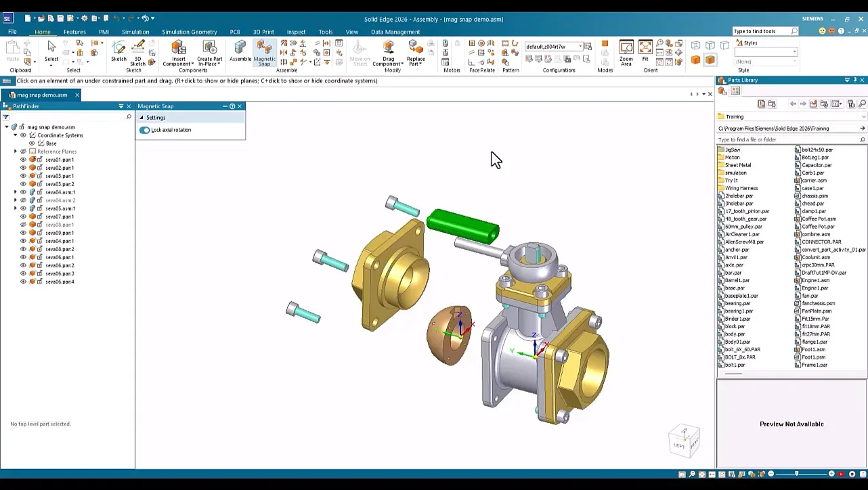This screenshot has height=490, width=868.
Task: Switch to the Data Management tab
Action: (395, 32)
